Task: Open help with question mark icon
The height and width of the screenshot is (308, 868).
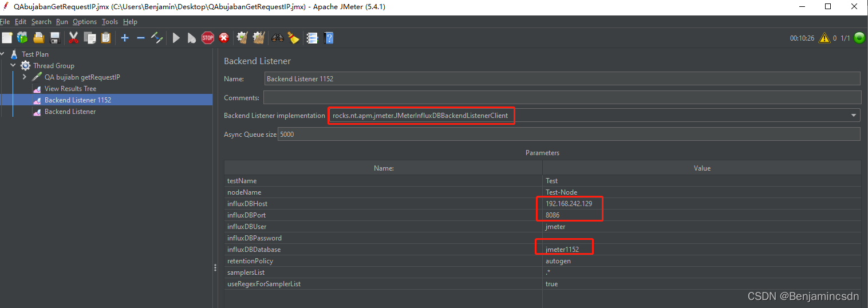Action: coord(329,38)
